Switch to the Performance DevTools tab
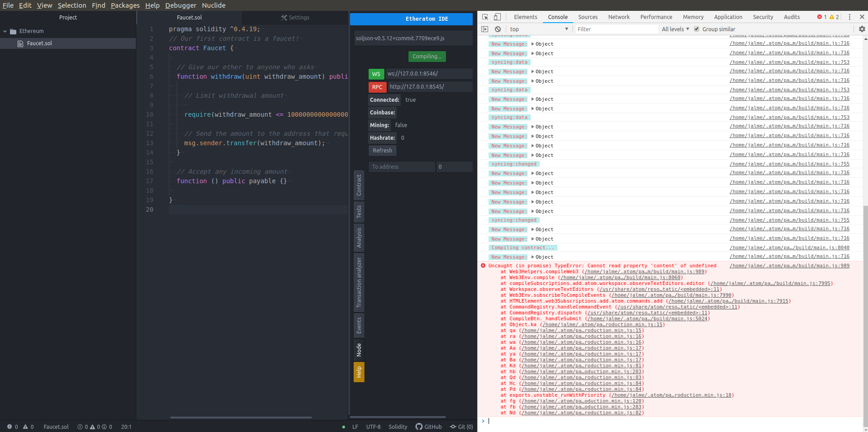868x432 pixels. tap(656, 17)
